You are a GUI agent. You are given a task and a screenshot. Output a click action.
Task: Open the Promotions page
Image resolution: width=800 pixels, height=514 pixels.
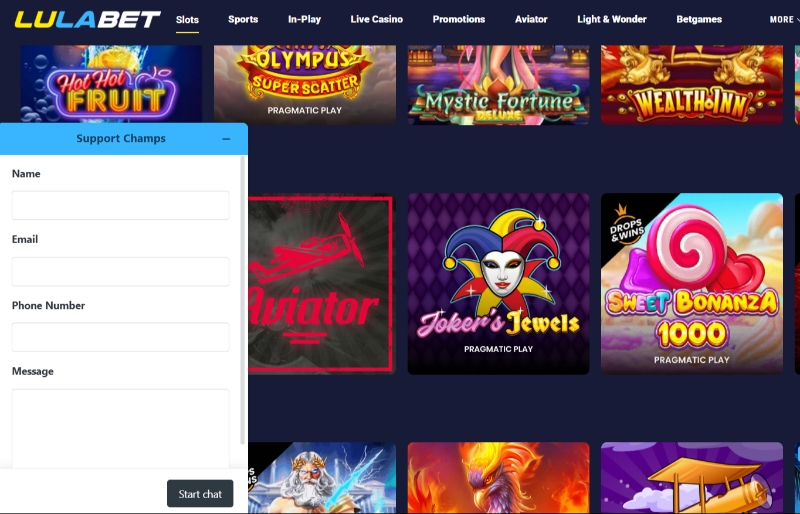pyautogui.click(x=459, y=19)
